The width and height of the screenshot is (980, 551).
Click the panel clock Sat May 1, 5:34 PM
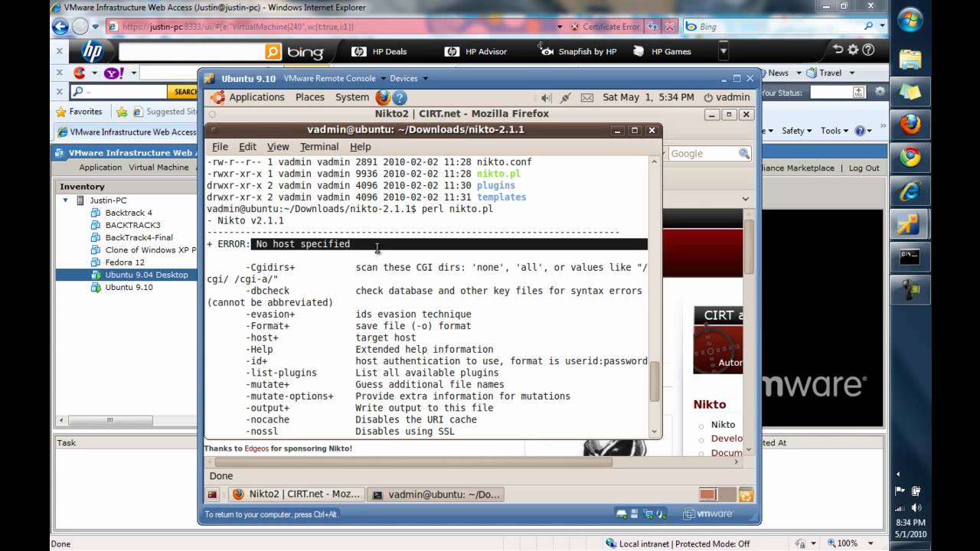click(x=648, y=97)
